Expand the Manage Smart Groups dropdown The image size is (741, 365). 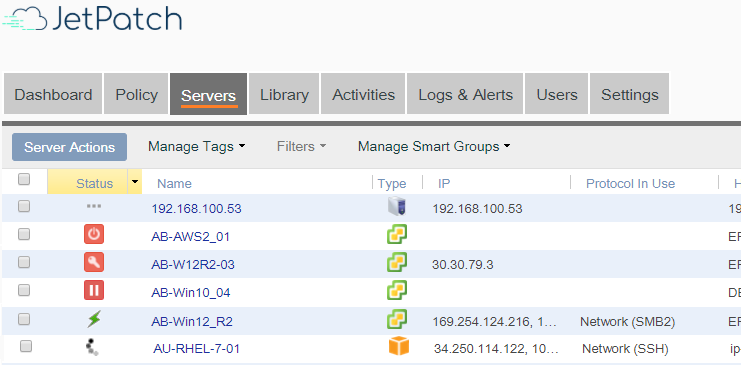[434, 147]
